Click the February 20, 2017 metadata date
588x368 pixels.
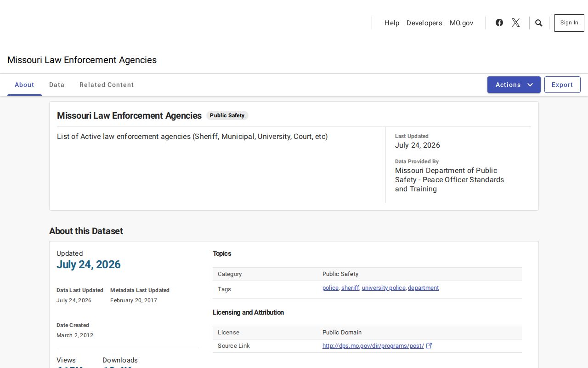(x=134, y=300)
